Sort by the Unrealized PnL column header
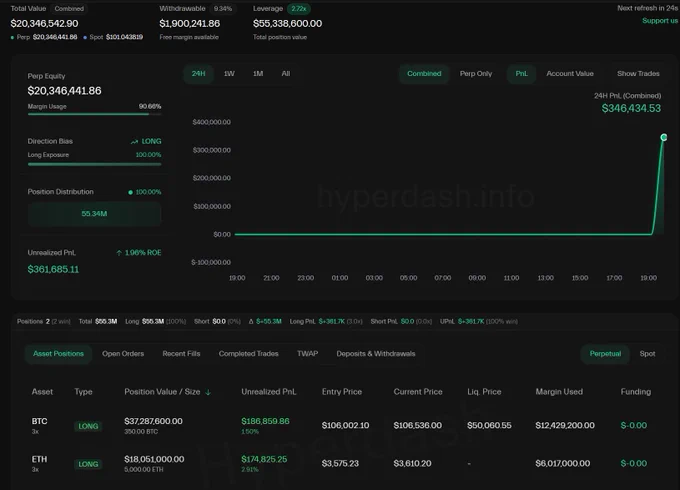The height and width of the screenshot is (490, 680). tap(268, 392)
